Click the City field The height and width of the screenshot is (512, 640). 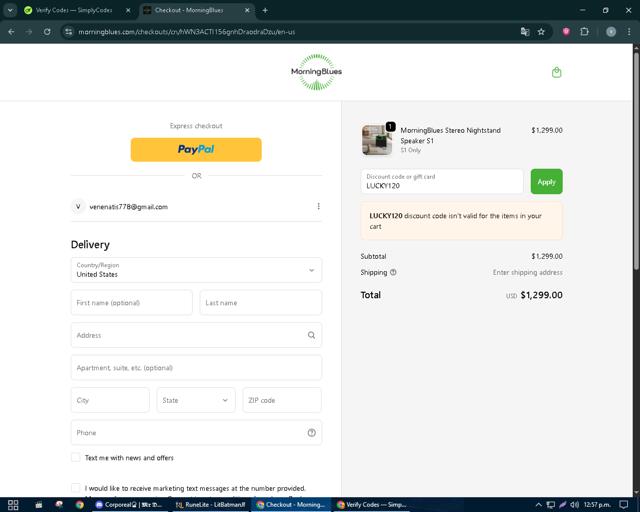(110, 400)
